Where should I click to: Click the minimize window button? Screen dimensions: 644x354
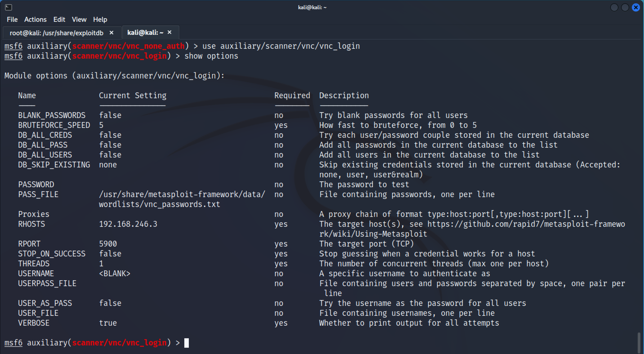click(614, 7)
